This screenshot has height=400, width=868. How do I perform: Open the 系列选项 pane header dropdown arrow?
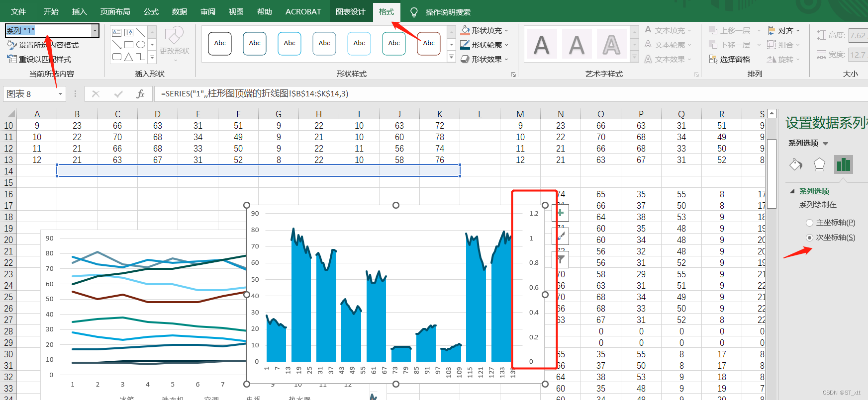[x=826, y=144]
